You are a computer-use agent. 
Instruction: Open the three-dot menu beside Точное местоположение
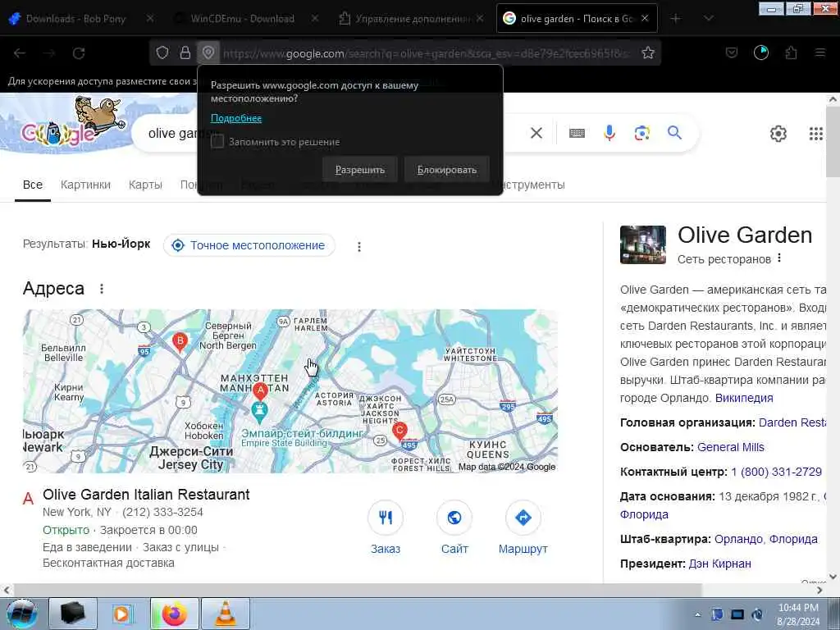coord(359,246)
